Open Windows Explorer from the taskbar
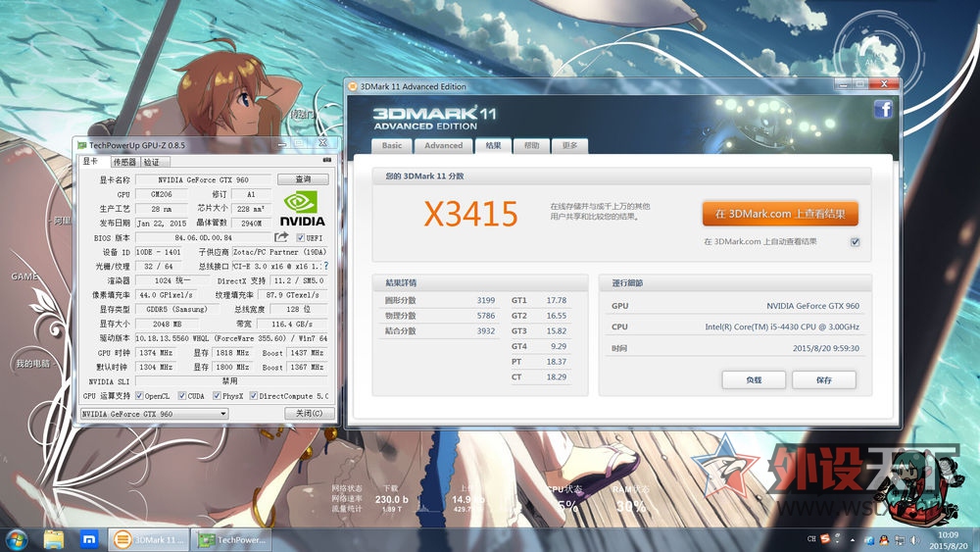Image resolution: width=980 pixels, height=552 pixels. pyautogui.click(x=54, y=539)
